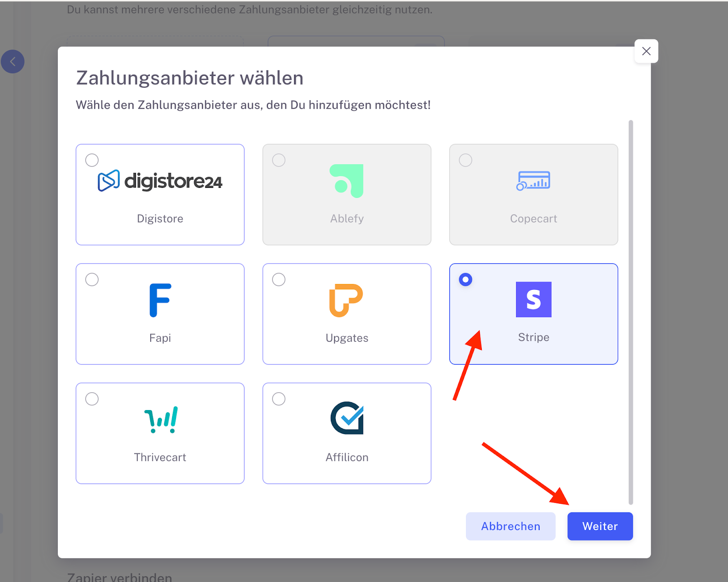Screen dimensions: 728x582
Task: Click the green Ablefy logo
Action: click(x=347, y=181)
